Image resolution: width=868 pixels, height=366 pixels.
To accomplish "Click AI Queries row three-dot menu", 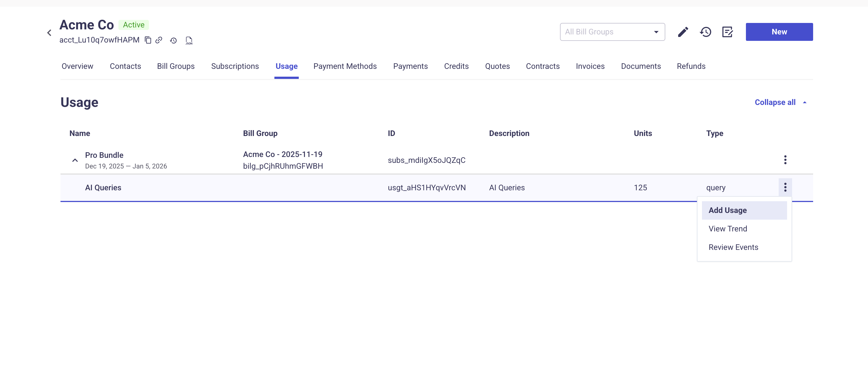I will pyautogui.click(x=785, y=187).
